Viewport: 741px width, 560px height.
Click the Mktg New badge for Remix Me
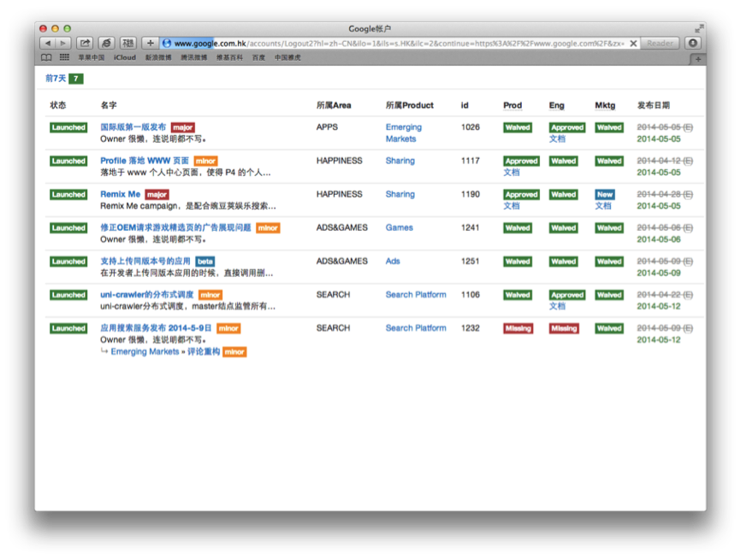click(604, 195)
